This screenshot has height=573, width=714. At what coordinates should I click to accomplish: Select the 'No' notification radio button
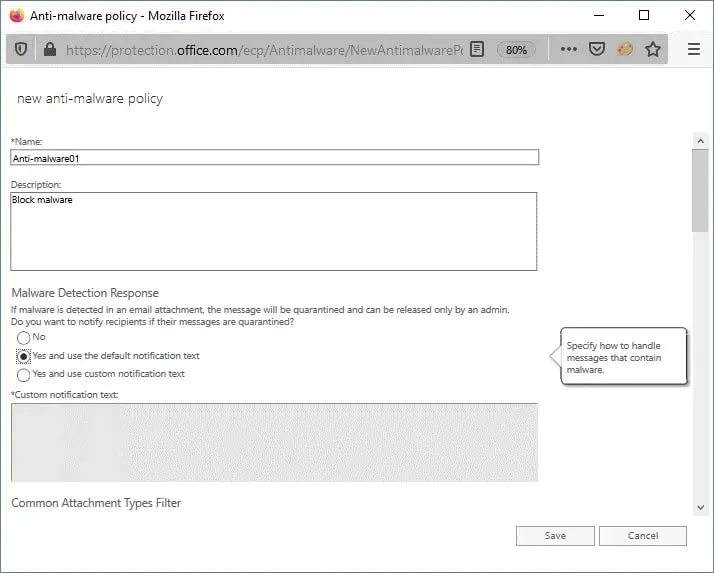[24, 338]
